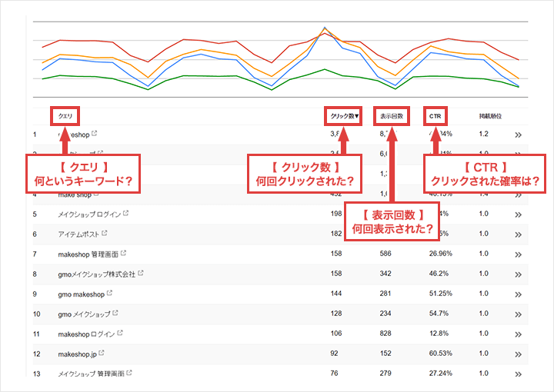Image resolution: width=554 pixels, height=392 pixels.
Task: Select impressions value 828
Action: (385, 333)
